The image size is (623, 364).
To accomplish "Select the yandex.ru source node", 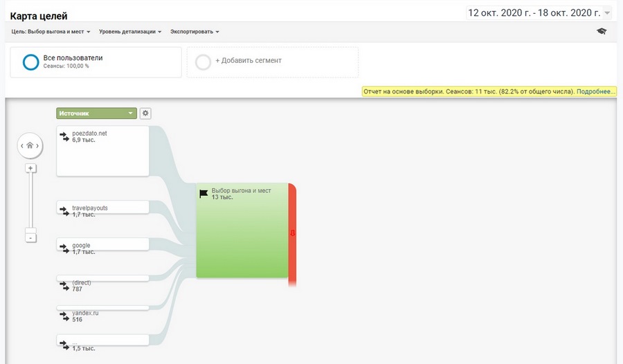I will 102,308.
